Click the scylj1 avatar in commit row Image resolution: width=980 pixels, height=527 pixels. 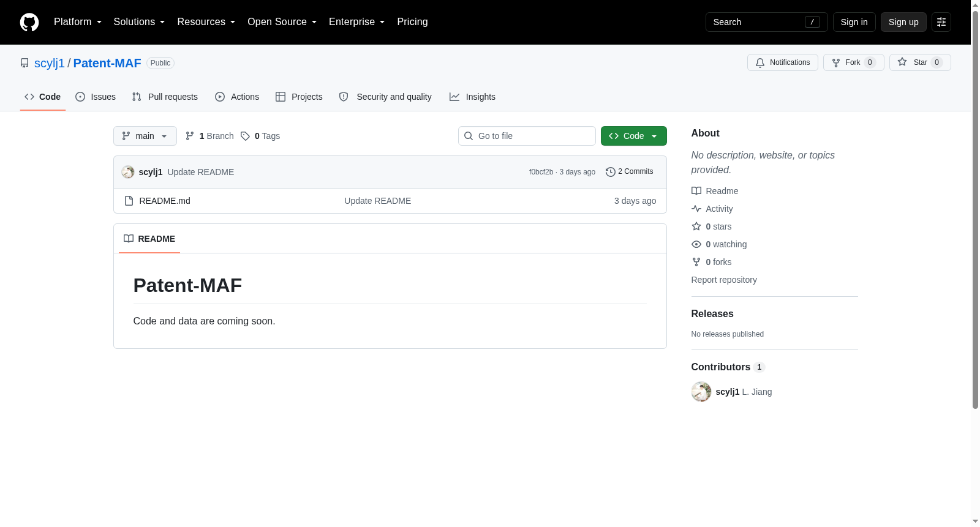pyautogui.click(x=128, y=172)
